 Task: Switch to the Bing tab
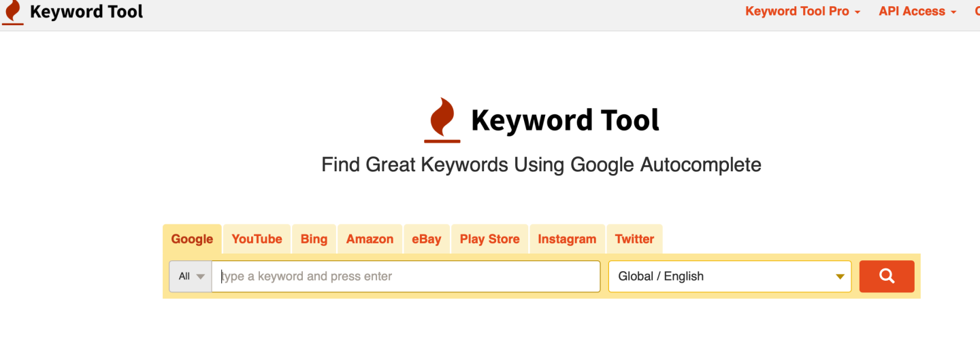(314, 239)
